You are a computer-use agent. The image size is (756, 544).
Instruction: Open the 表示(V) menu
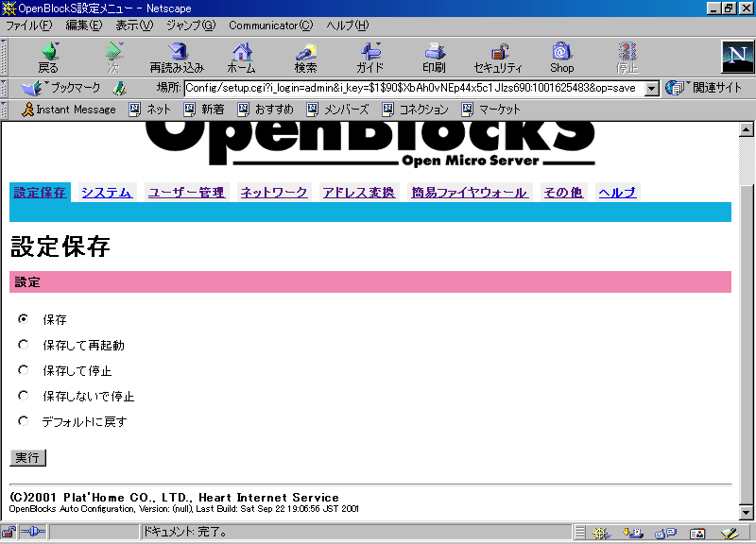(134, 25)
